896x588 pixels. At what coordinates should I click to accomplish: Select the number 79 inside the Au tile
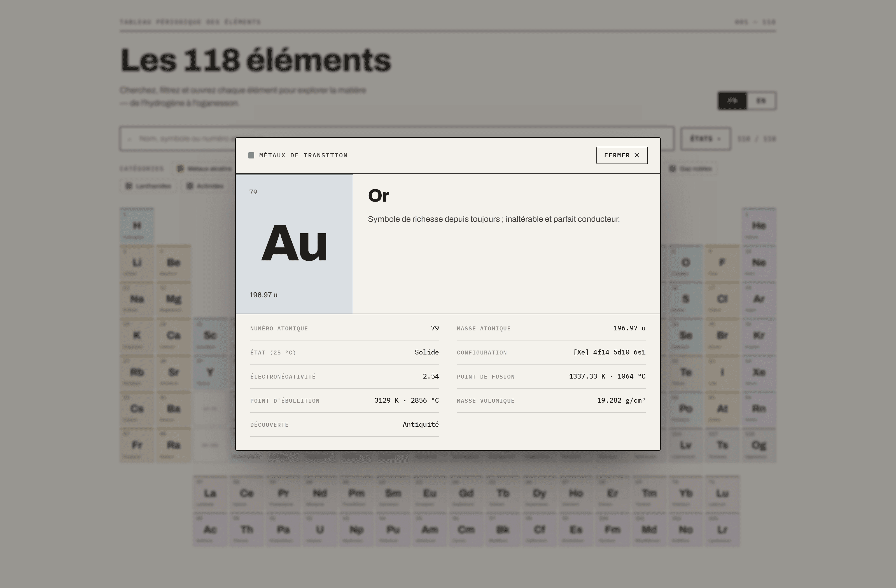(253, 192)
